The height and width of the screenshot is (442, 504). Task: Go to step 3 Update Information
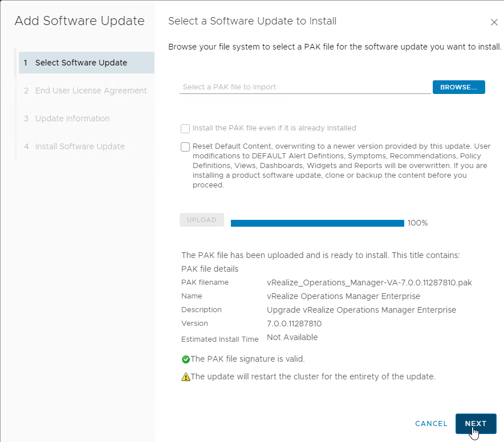67,118
